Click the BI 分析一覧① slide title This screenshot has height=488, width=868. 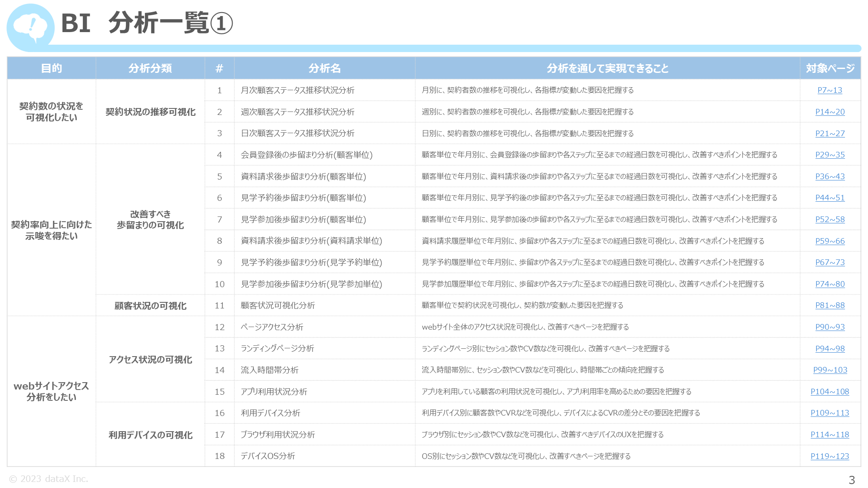coord(147,23)
